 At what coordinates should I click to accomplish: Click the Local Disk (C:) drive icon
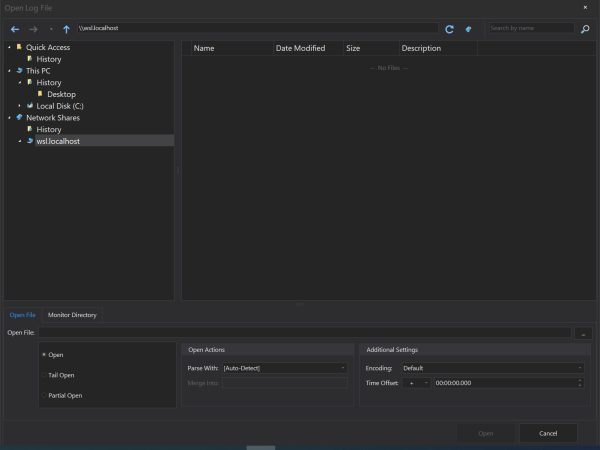pyautogui.click(x=30, y=106)
